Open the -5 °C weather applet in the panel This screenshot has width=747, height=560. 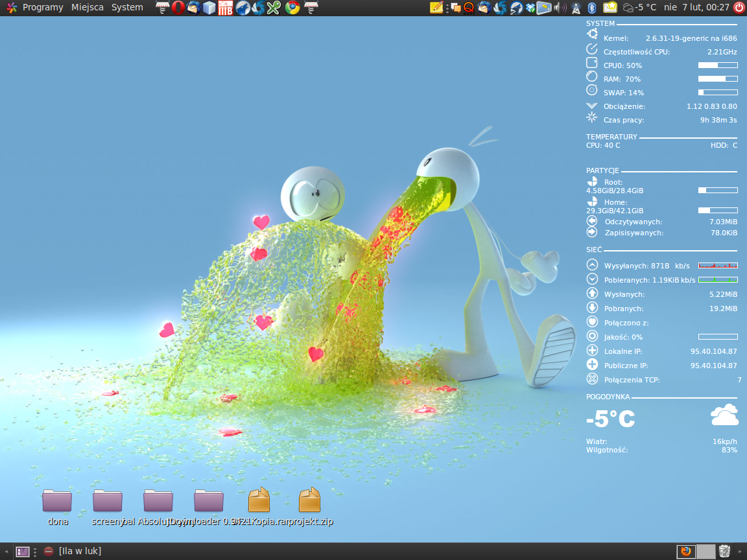(640, 8)
